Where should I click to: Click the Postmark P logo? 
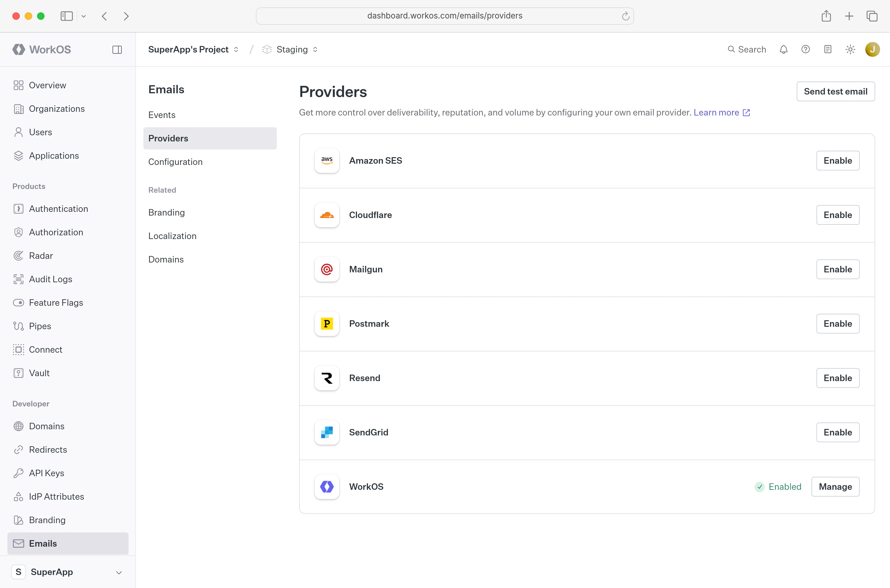tap(327, 324)
